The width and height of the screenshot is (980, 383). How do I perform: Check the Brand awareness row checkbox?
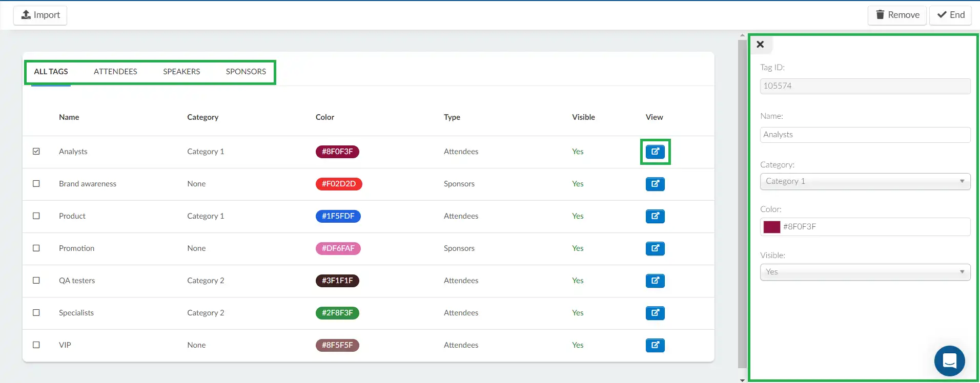pyautogui.click(x=36, y=184)
